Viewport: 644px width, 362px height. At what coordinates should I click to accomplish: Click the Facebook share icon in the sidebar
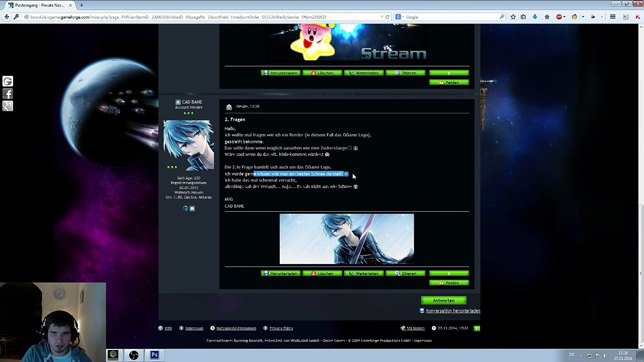[x=8, y=94]
